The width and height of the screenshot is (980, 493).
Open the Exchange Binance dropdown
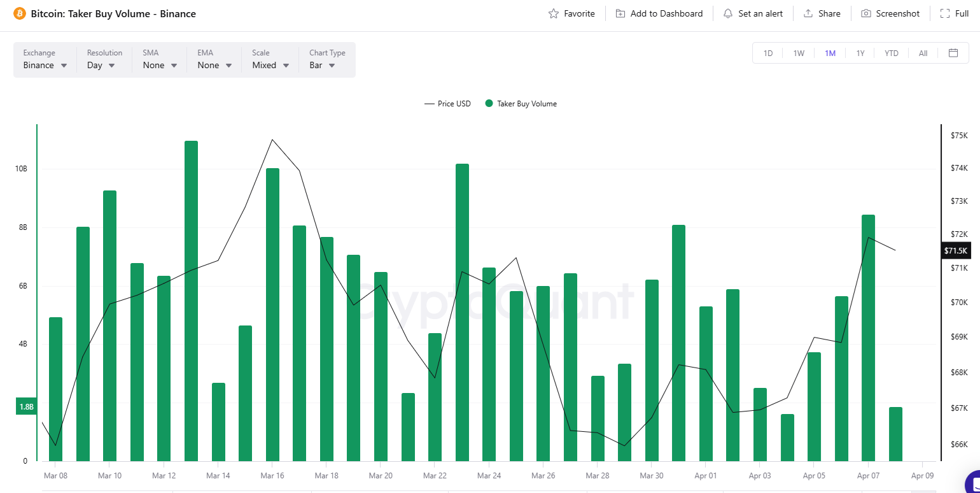tap(45, 65)
